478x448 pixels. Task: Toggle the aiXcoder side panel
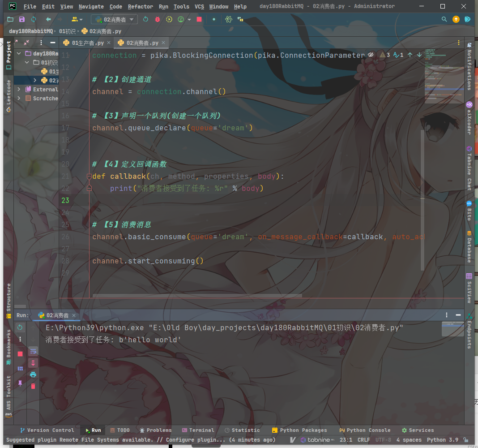click(x=469, y=118)
